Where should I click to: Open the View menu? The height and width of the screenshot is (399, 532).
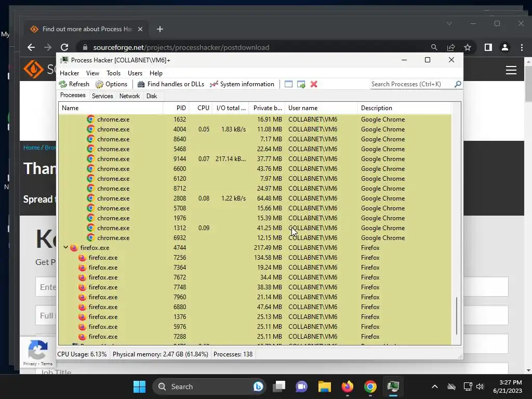tap(92, 73)
